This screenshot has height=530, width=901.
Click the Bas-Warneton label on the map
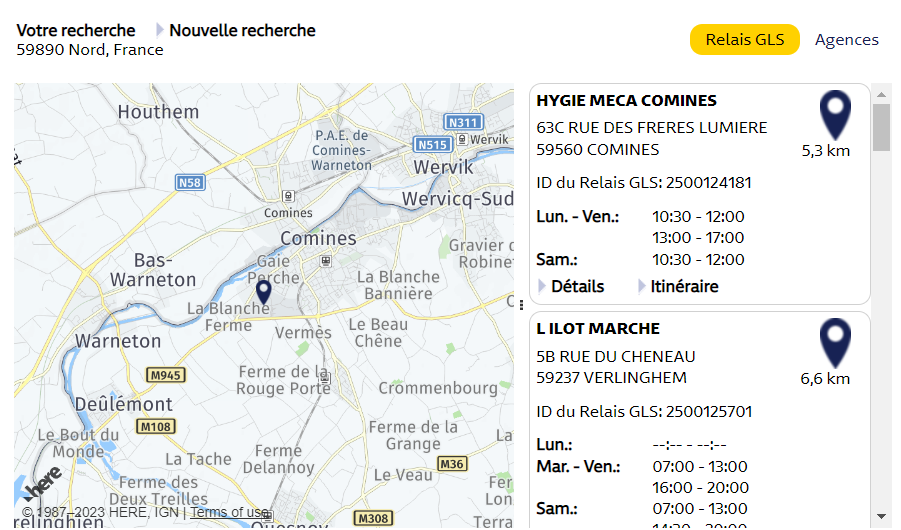click(x=153, y=270)
